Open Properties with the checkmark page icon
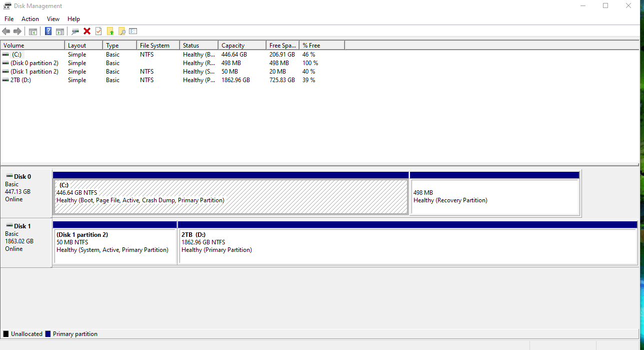 coord(98,31)
